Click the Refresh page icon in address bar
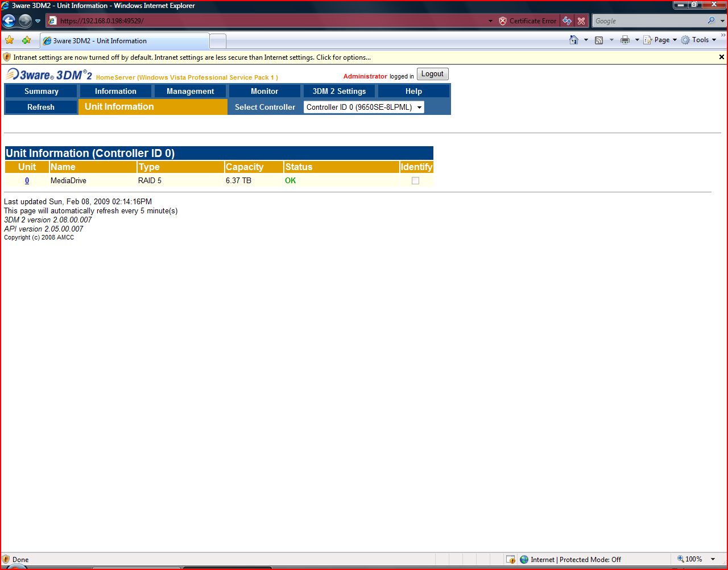Viewport: 728px width, 570px height. coord(567,21)
